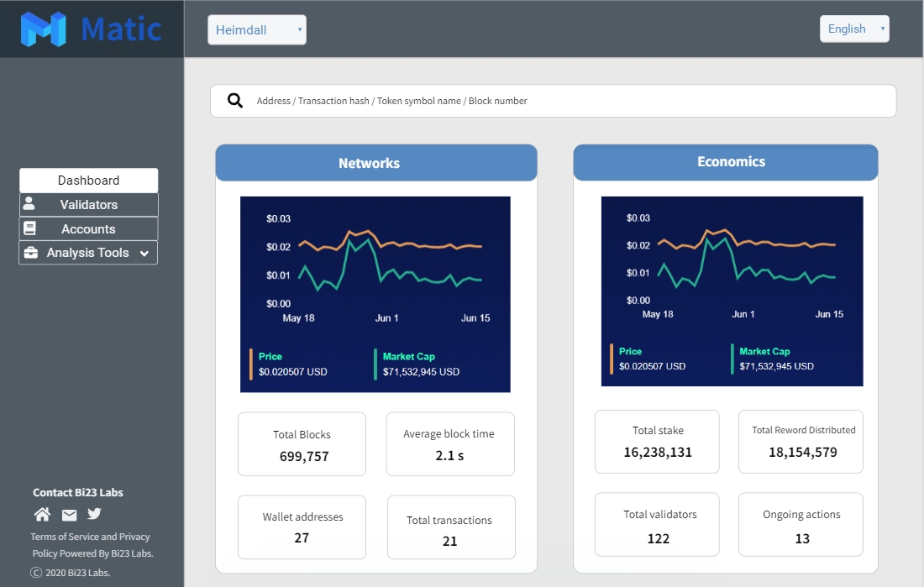Open the Twitter bird icon
This screenshot has width=924, height=587.
point(94,514)
